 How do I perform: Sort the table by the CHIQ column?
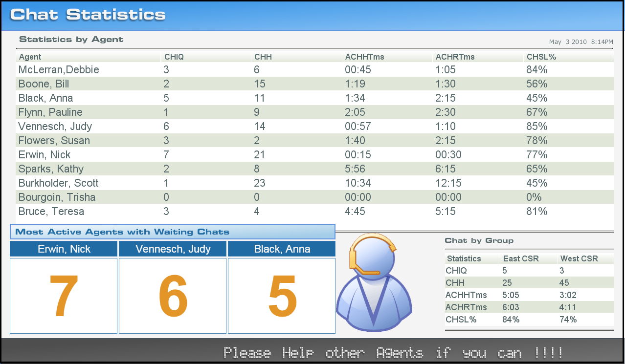click(174, 57)
